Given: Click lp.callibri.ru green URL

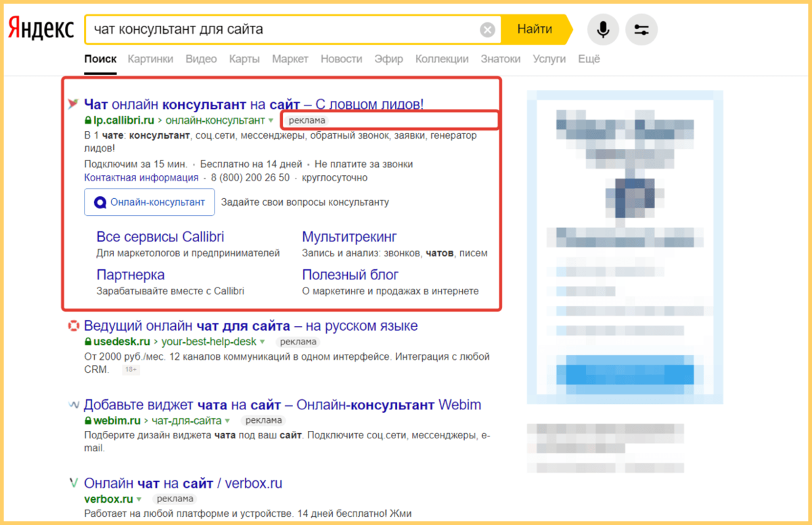Looking at the screenshot, I should coord(123,120).
